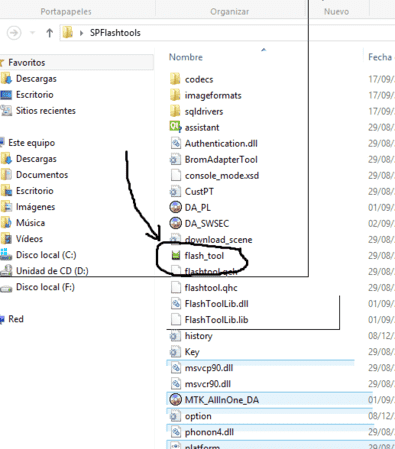This screenshot has width=395, height=449.
Task: Open recent locations dropdown arrow
Action: [x=32, y=33]
